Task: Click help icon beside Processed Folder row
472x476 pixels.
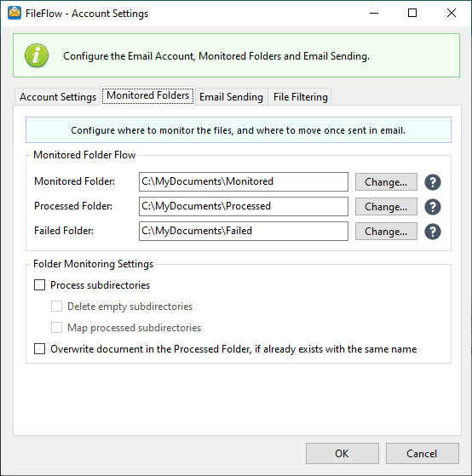Action: tap(433, 207)
